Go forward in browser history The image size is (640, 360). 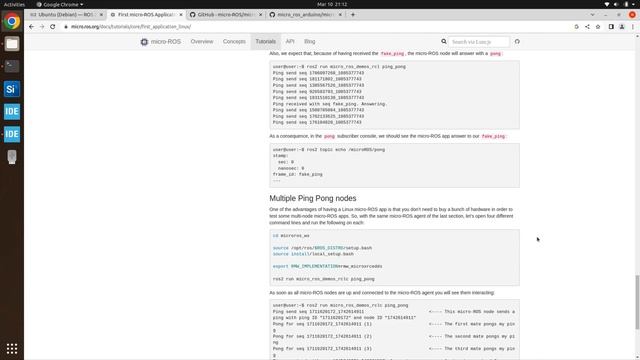coord(42,27)
